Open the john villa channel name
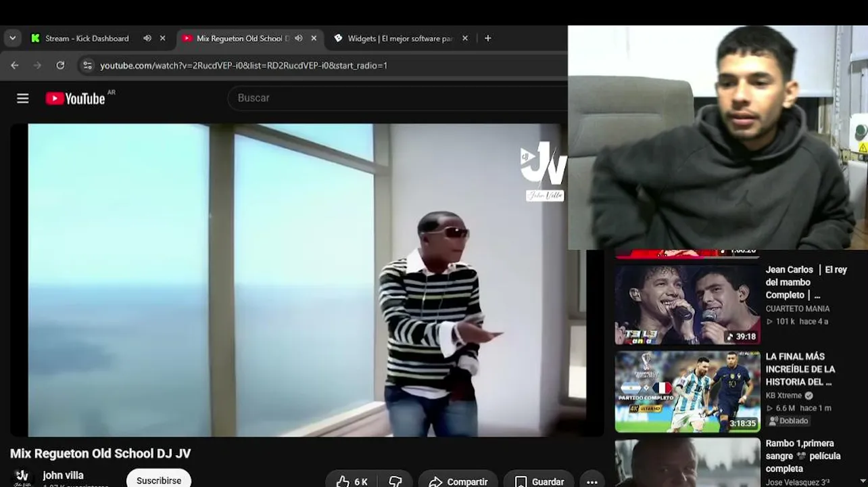The height and width of the screenshot is (487, 868). tap(63, 476)
